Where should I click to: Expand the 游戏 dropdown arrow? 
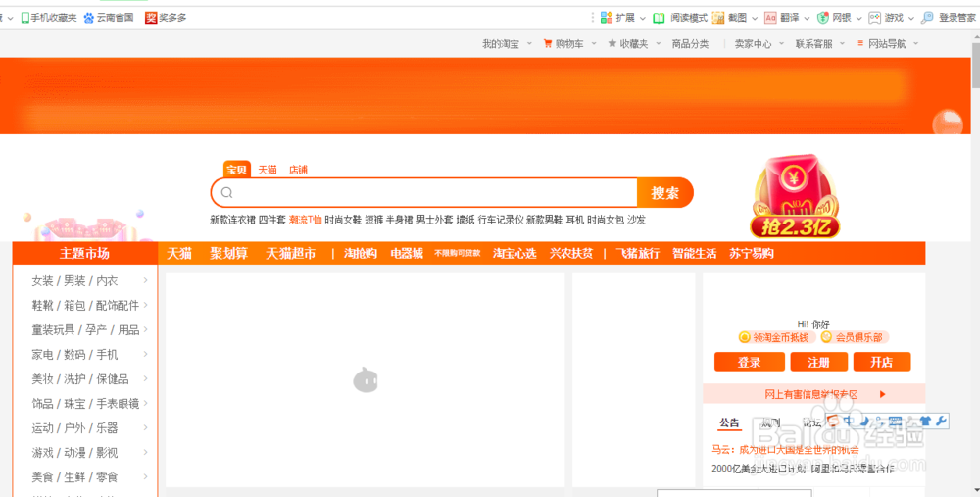click(x=911, y=18)
